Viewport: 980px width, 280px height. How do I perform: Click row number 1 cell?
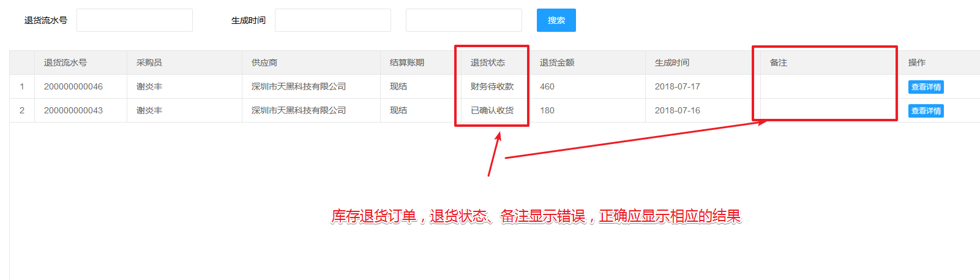point(22,86)
